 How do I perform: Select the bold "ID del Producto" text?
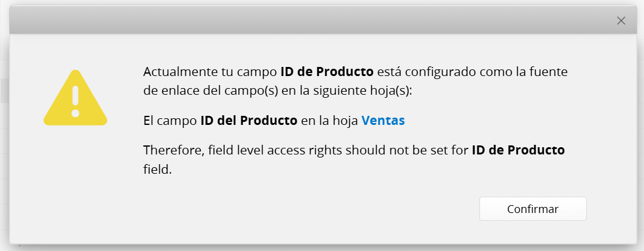[249, 120]
